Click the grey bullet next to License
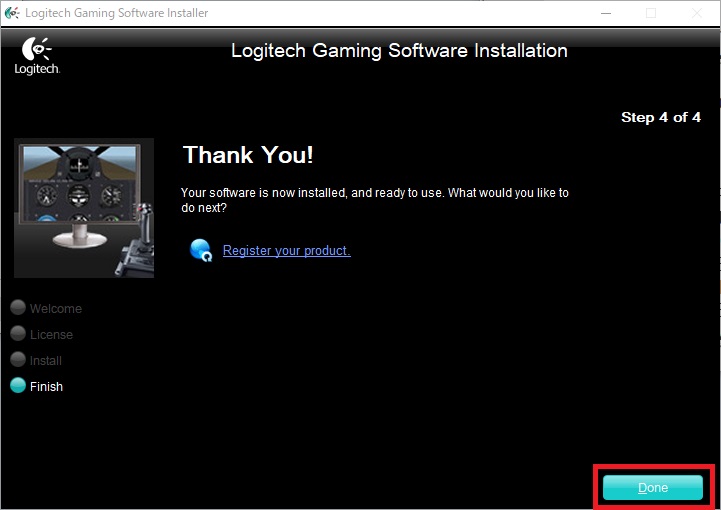 pyautogui.click(x=18, y=333)
